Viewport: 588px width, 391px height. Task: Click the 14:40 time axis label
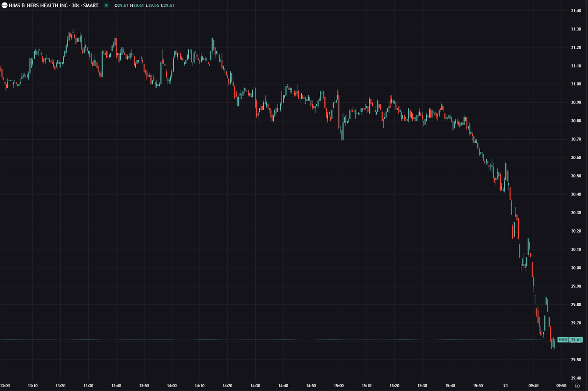[283, 386]
